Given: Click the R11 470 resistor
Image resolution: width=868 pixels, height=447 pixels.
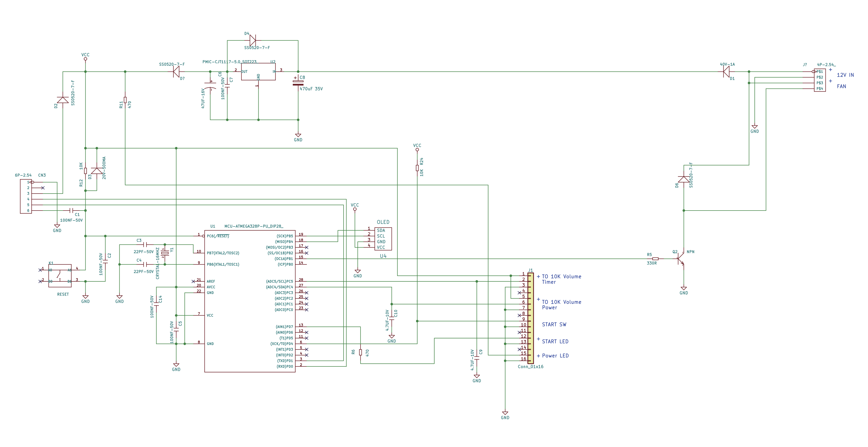Looking at the screenshot, I should [125, 100].
